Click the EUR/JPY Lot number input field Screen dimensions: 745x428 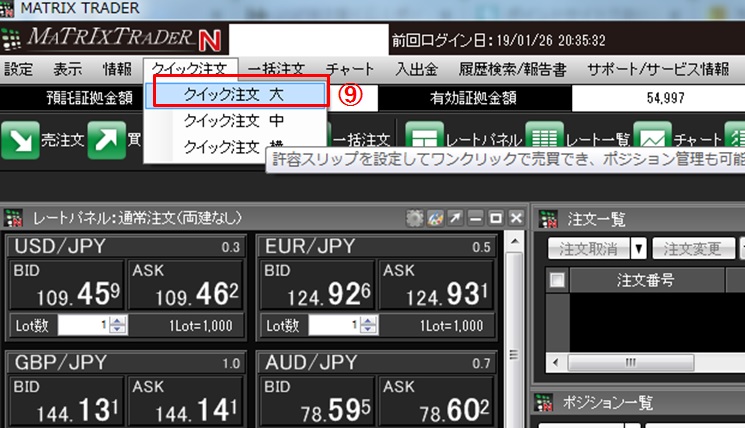[x=334, y=325]
